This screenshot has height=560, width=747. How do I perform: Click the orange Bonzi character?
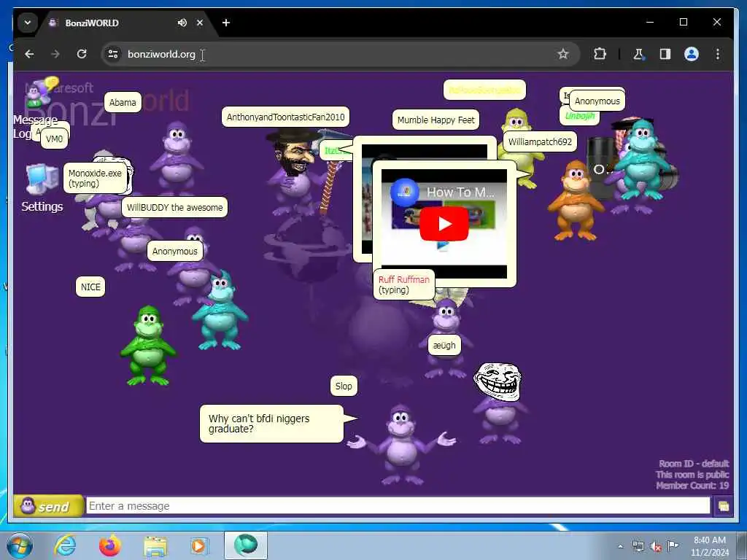pyautogui.click(x=576, y=201)
